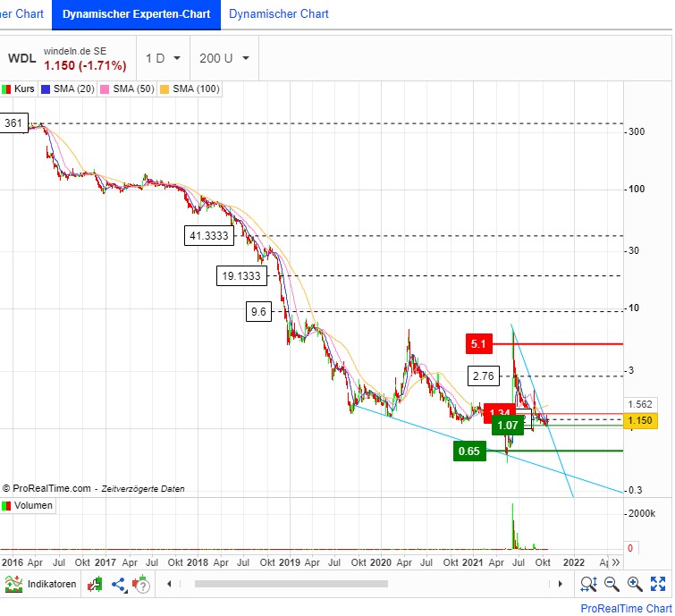Viewport: 675px width, 616px height.
Task: Click the candlestick chart style icon
Action: pyautogui.click(x=96, y=585)
